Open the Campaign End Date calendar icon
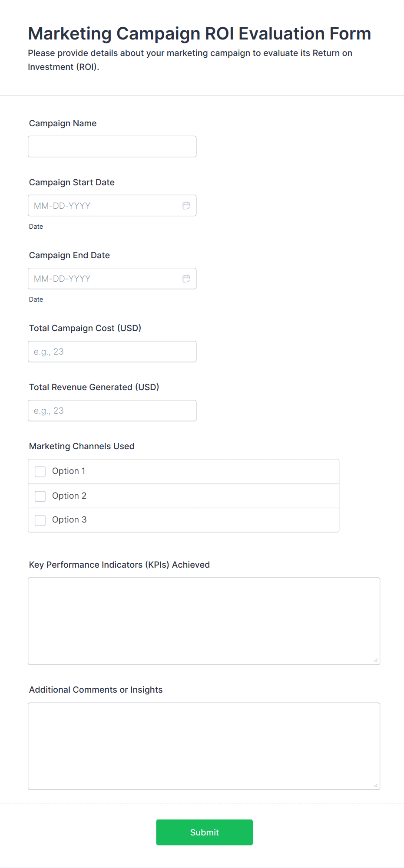This screenshot has width=404, height=868. [186, 279]
